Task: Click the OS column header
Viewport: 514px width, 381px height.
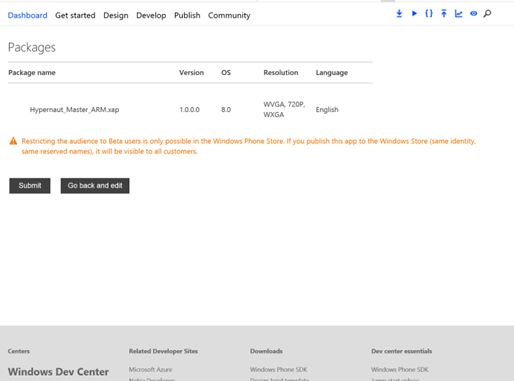Action: 226,73
